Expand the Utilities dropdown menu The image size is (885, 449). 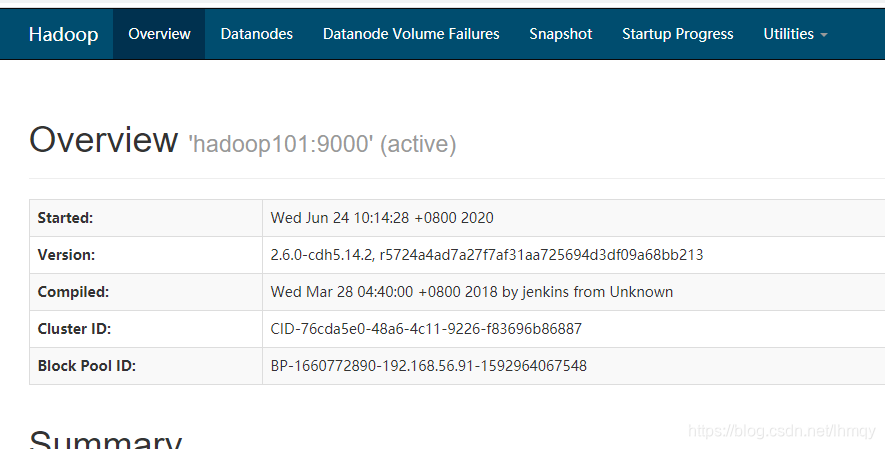[x=795, y=34]
